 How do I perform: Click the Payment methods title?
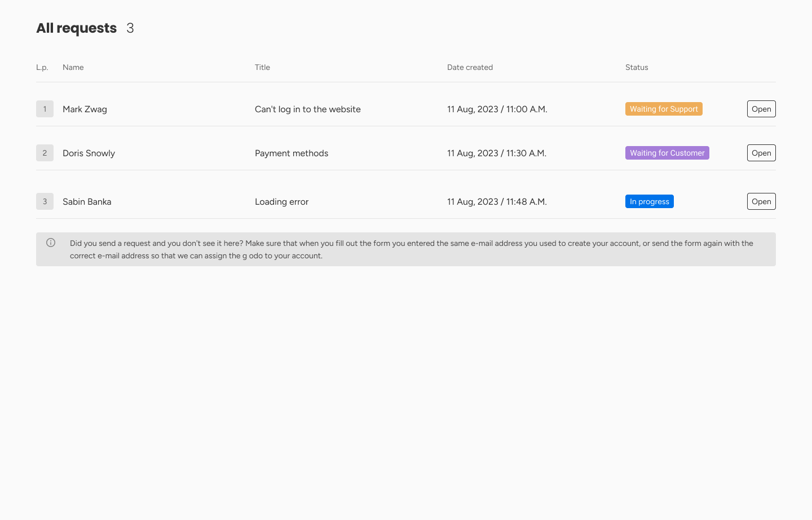click(292, 153)
